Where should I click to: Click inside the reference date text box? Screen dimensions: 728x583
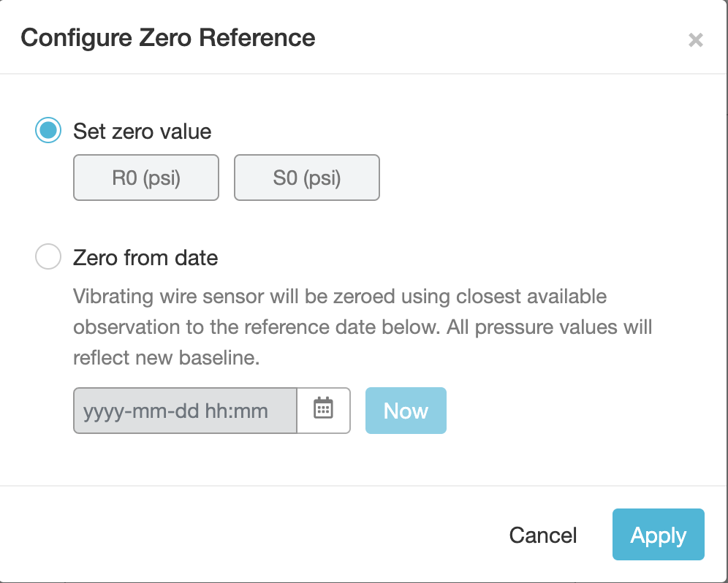point(185,411)
